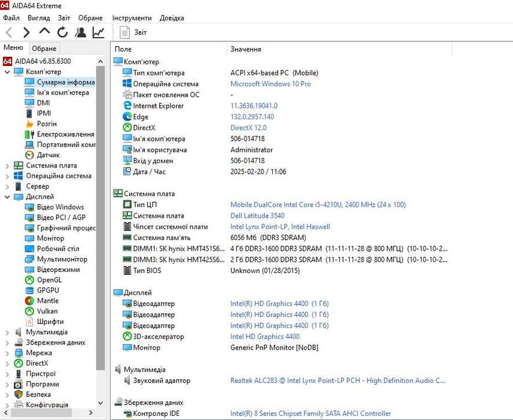Expand the Системна плата tree node
Image resolution: width=513 pixels, height=420 pixels.
point(7,166)
